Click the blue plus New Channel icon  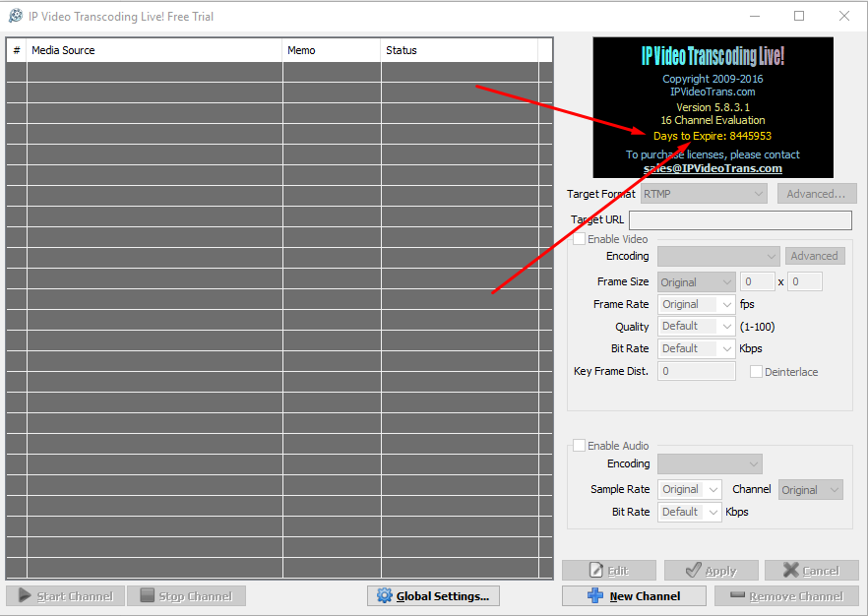click(x=595, y=595)
